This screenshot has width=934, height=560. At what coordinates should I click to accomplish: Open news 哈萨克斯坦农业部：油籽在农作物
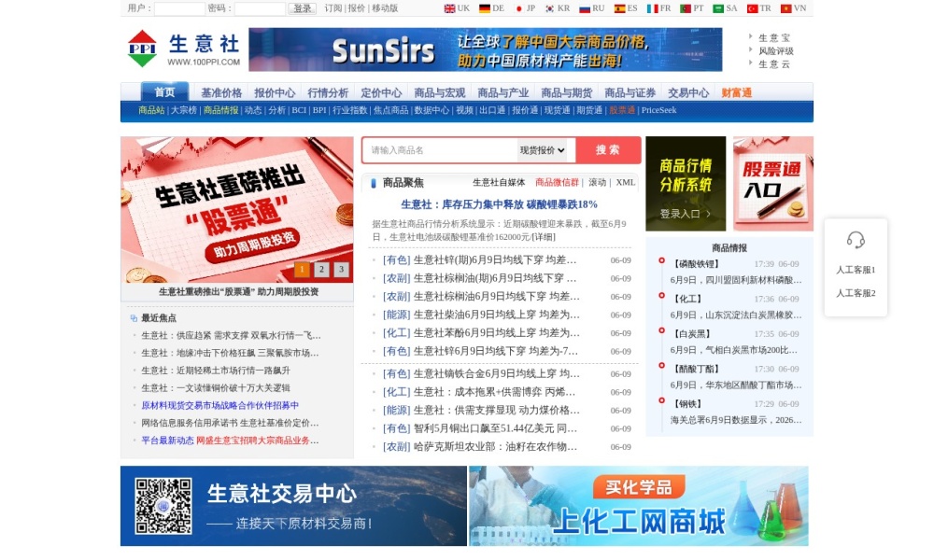click(x=495, y=447)
